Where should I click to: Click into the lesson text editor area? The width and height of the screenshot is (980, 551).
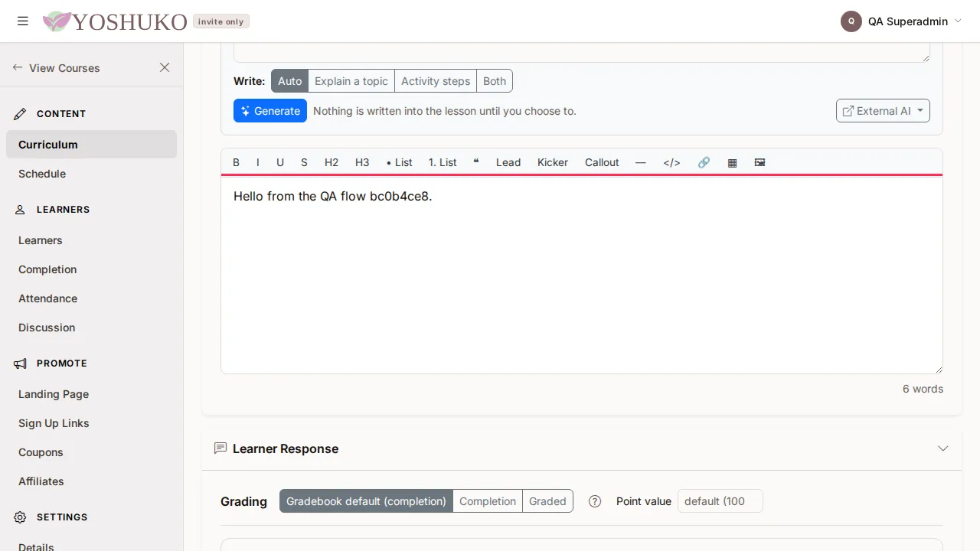point(582,275)
